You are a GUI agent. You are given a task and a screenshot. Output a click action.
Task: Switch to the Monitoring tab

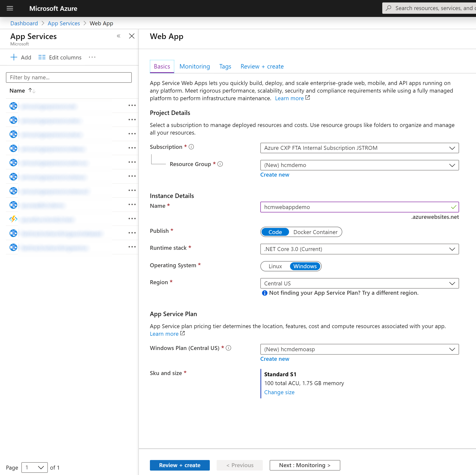194,66
